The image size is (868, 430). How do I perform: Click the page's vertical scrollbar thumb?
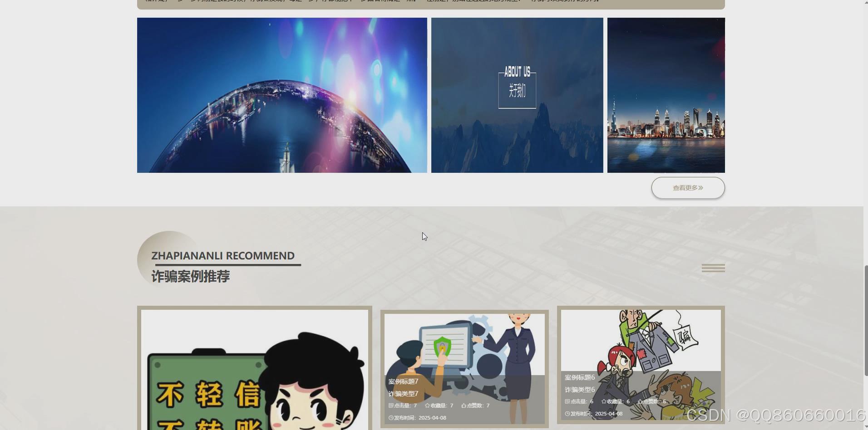click(865, 320)
